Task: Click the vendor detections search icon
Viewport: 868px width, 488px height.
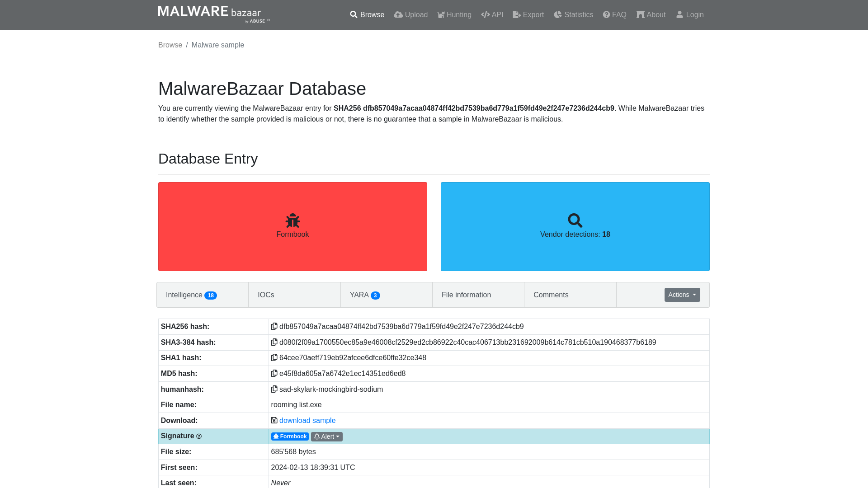Action: click(575, 221)
